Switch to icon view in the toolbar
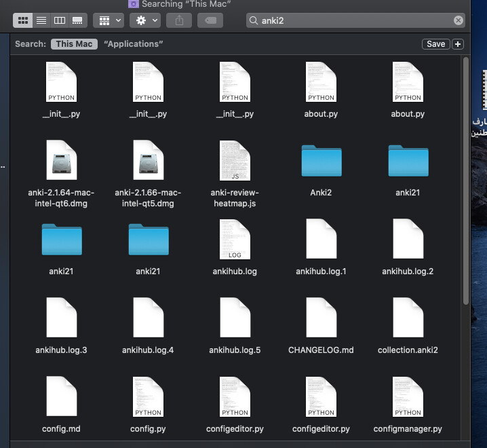The height and width of the screenshot is (448, 487). click(23, 20)
